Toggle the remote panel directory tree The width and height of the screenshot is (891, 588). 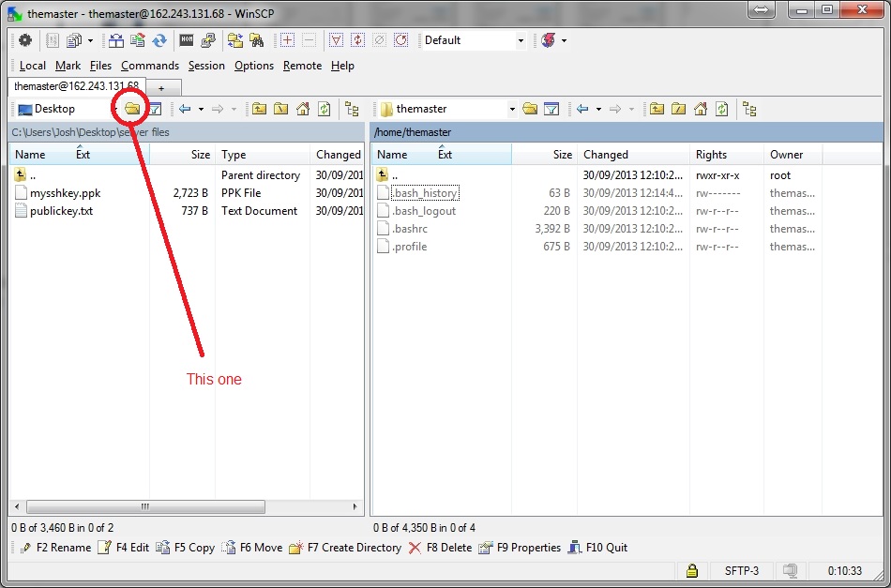tap(749, 109)
